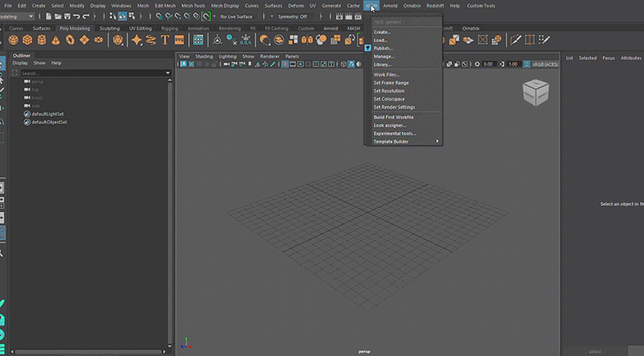Toggle the Make Live Surface magnet

click(206, 16)
